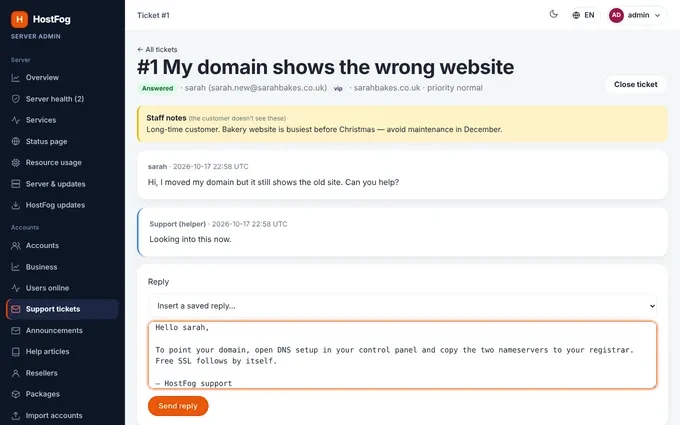Open the Import accounts upload icon

16,415
